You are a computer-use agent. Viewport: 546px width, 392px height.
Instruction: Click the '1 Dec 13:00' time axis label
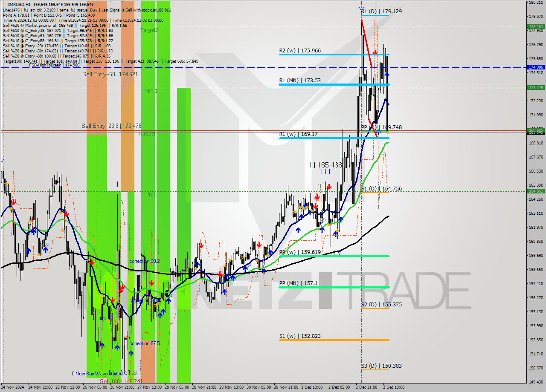(x=312, y=387)
